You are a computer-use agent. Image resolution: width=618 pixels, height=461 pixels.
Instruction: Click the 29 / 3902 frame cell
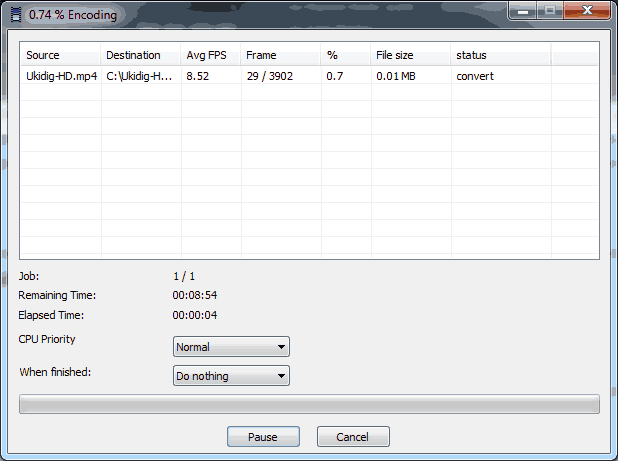[x=270, y=76]
